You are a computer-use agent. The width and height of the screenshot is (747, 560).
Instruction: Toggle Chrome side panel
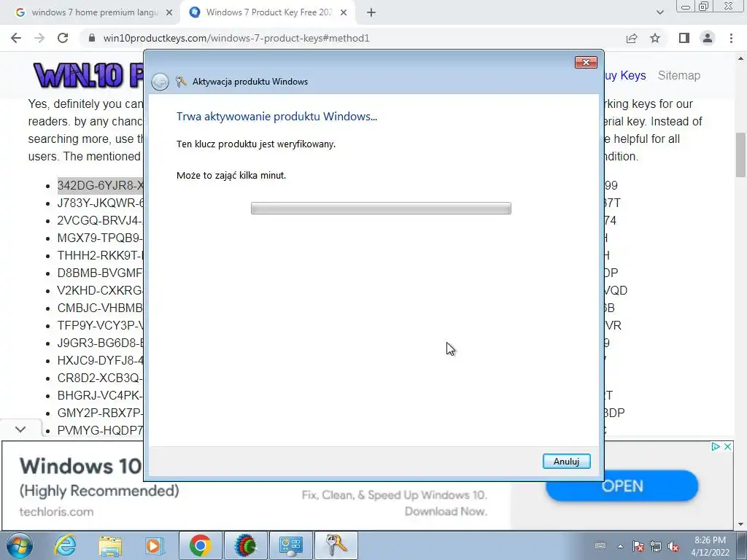click(x=684, y=38)
